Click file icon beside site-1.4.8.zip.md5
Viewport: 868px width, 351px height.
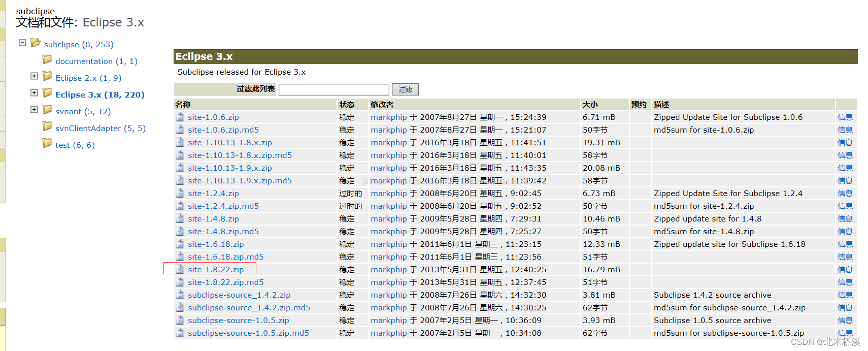coord(180,231)
